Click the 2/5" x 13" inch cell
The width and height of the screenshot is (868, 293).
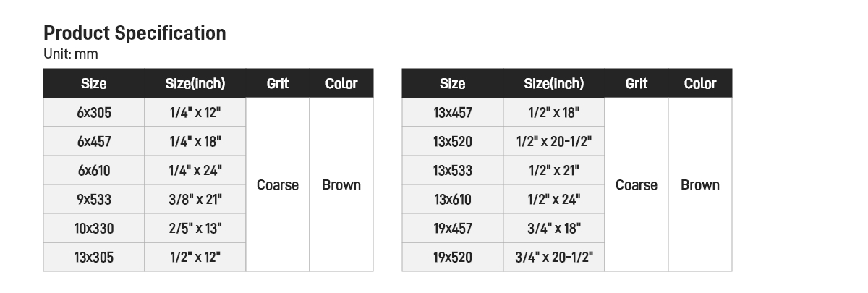[195, 229]
